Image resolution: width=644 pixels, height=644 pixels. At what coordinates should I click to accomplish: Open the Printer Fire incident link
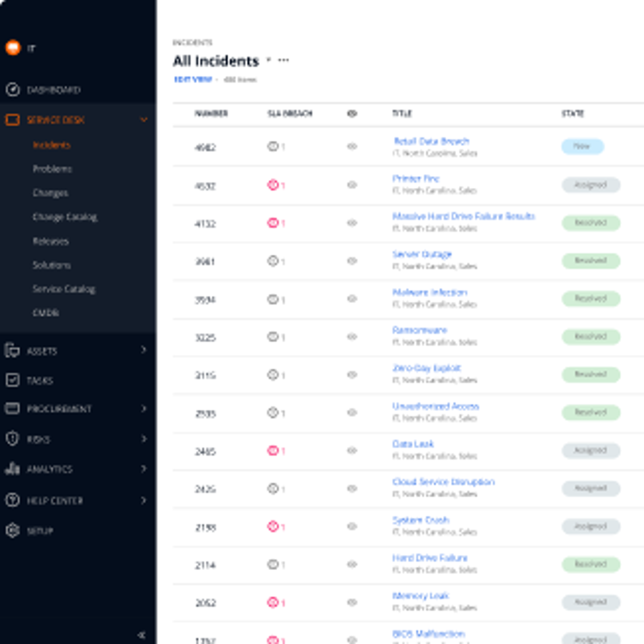416,179
